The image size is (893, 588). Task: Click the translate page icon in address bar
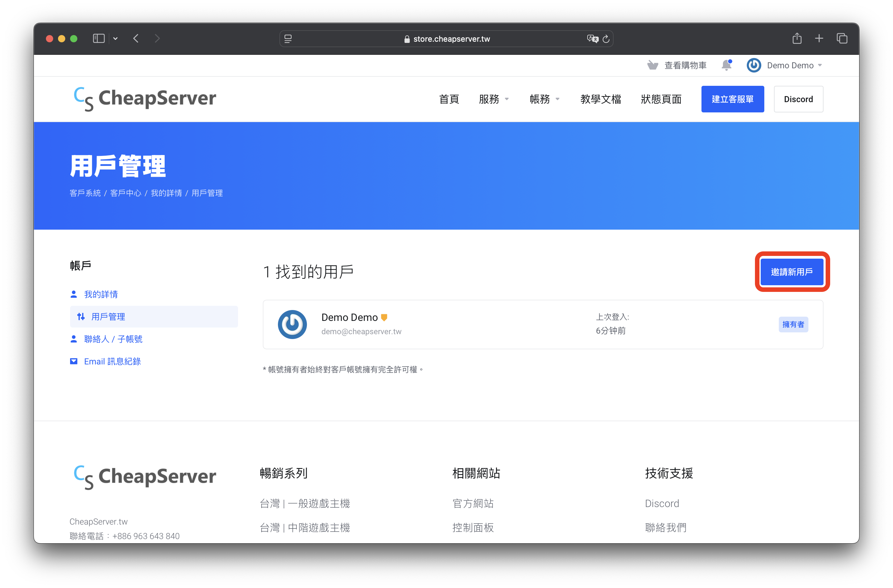(x=592, y=39)
